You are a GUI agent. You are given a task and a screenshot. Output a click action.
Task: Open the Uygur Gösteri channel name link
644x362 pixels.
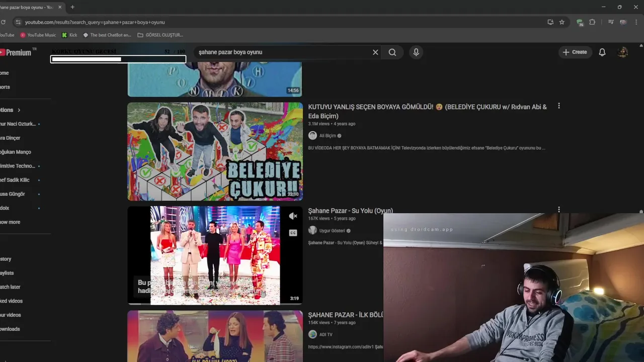332,231
